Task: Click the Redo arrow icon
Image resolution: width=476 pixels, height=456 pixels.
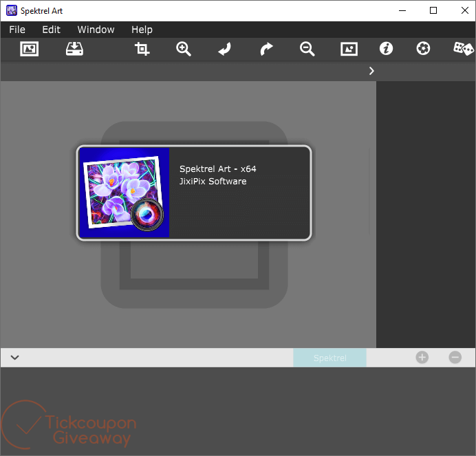Action: [x=266, y=49]
